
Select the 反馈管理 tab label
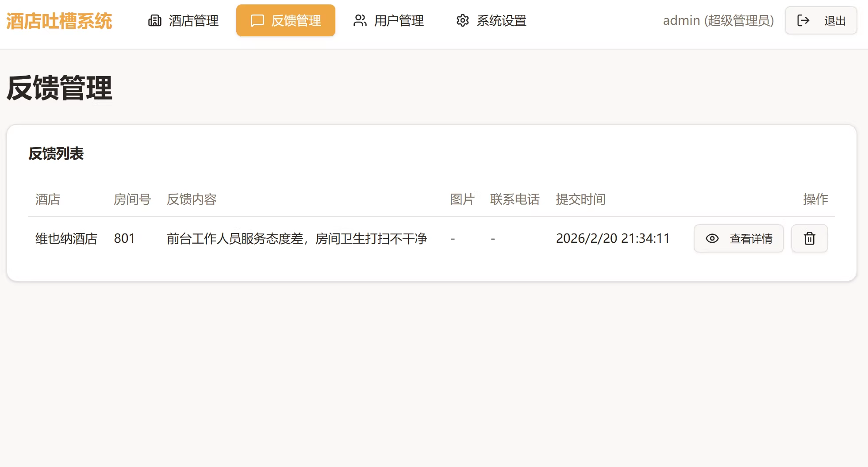click(x=296, y=21)
